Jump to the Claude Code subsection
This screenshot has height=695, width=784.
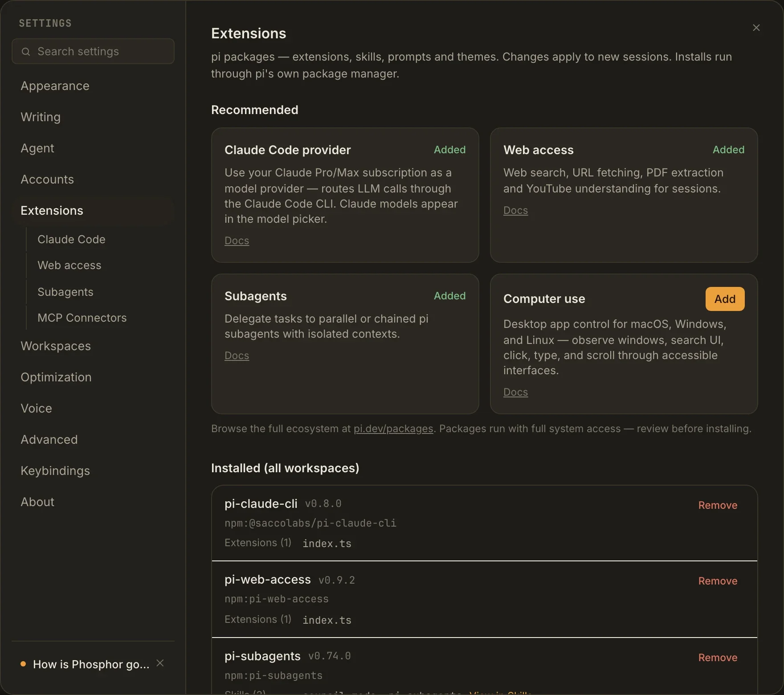click(x=71, y=239)
